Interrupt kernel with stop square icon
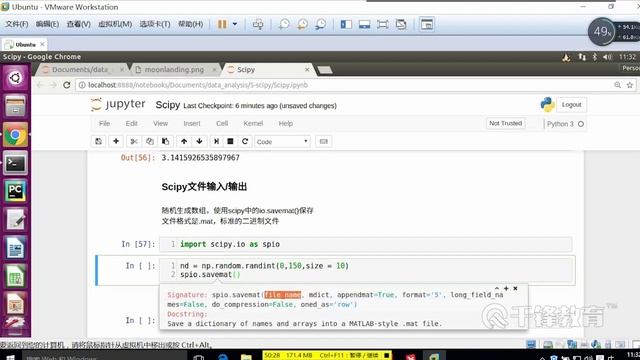 tap(230, 141)
